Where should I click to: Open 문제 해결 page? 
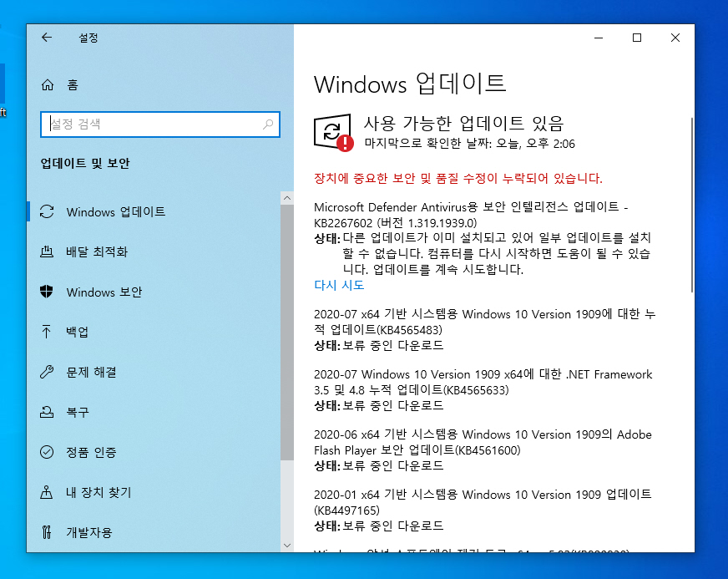click(x=154, y=373)
